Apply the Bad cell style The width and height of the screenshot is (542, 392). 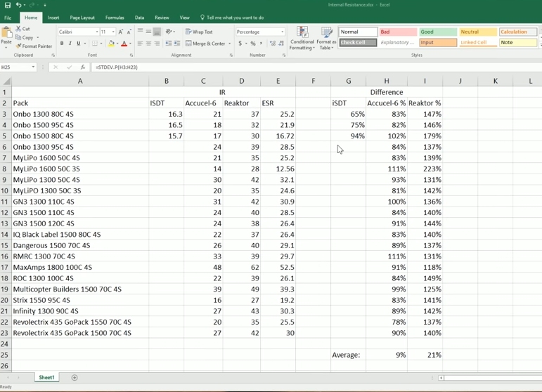tap(398, 32)
